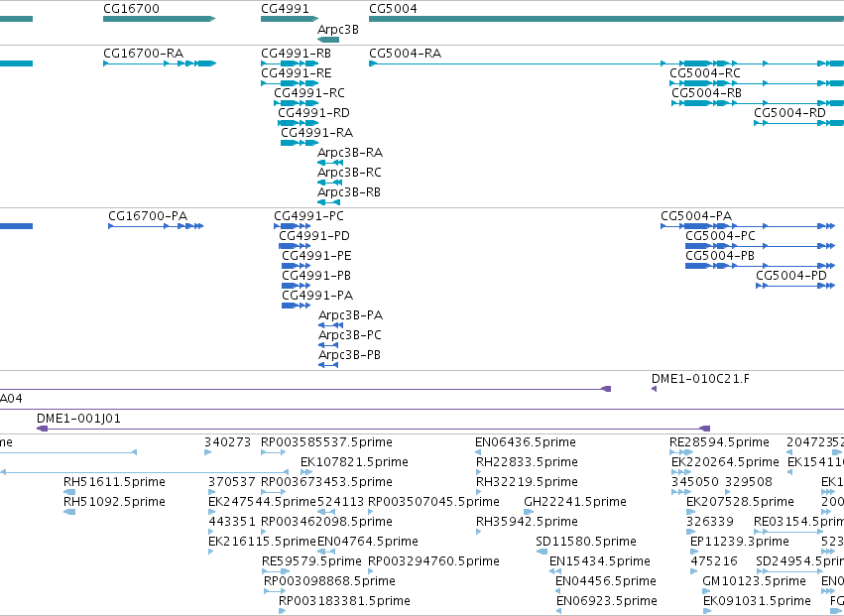Click the RP003673453.5prime EST label
844x616 pixels.
point(326,482)
